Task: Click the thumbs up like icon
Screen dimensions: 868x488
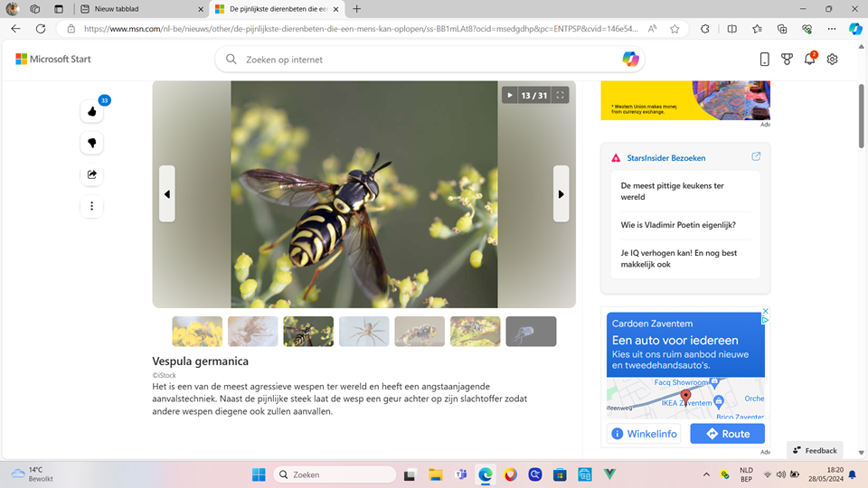Action: point(91,111)
